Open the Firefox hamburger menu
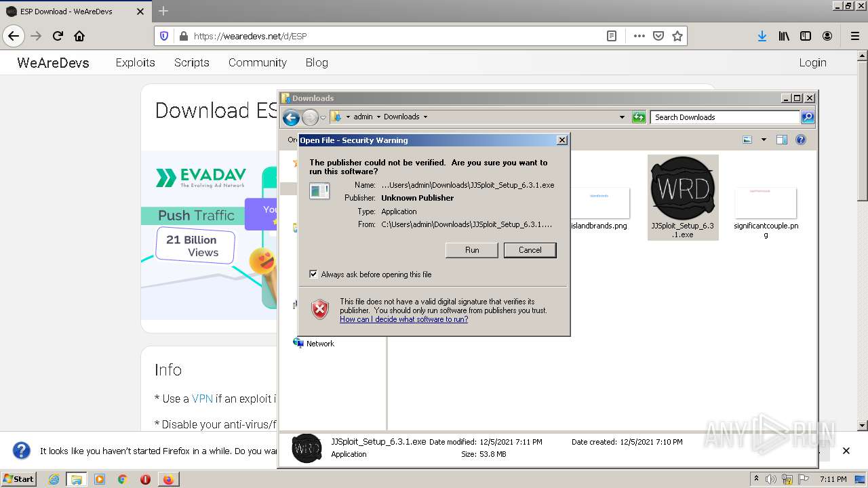This screenshot has width=868, height=488. pyautogui.click(x=854, y=36)
